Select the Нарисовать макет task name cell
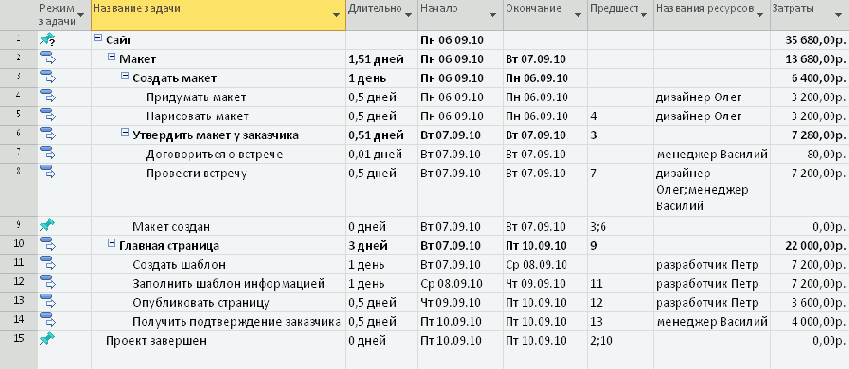 pos(219,116)
